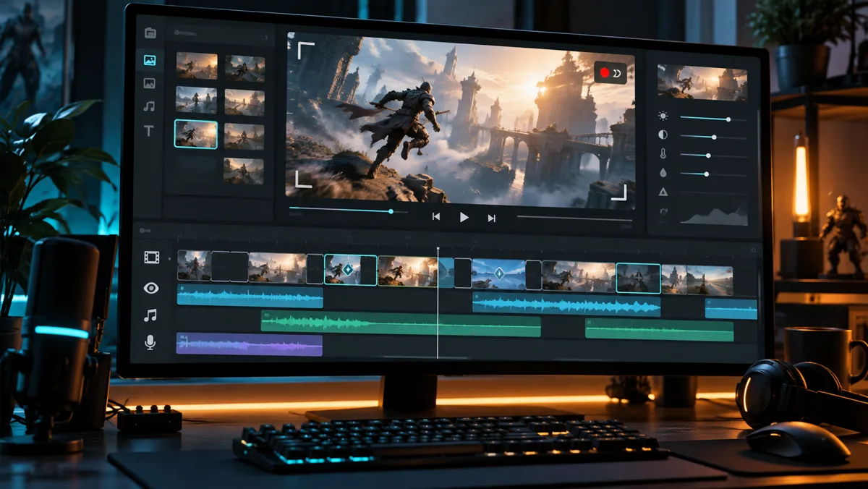This screenshot has height=489, width=868.
Task: Select second-row left media thumbnail
Action: [x=196, y=100]
